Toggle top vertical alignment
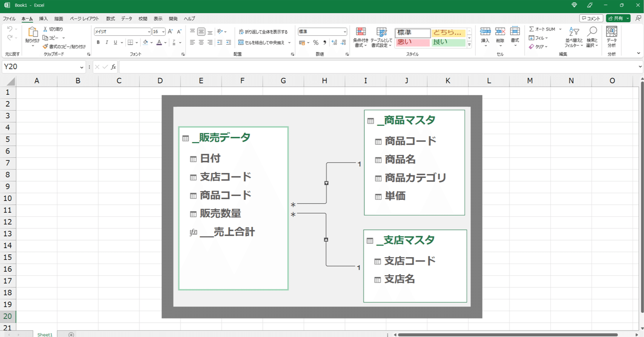Viewport: 644px width, 337px height. click(x=192, y=32)
